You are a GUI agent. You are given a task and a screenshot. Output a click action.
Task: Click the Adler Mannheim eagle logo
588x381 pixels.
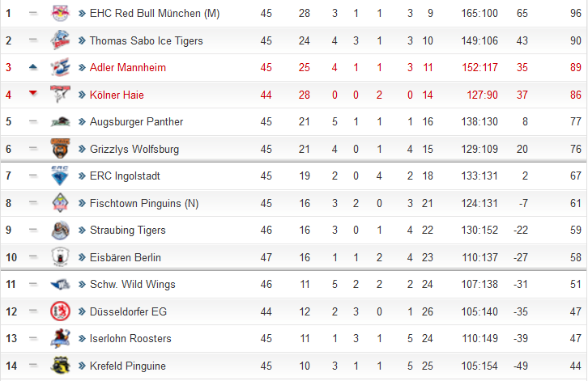[x=60, y=67]
